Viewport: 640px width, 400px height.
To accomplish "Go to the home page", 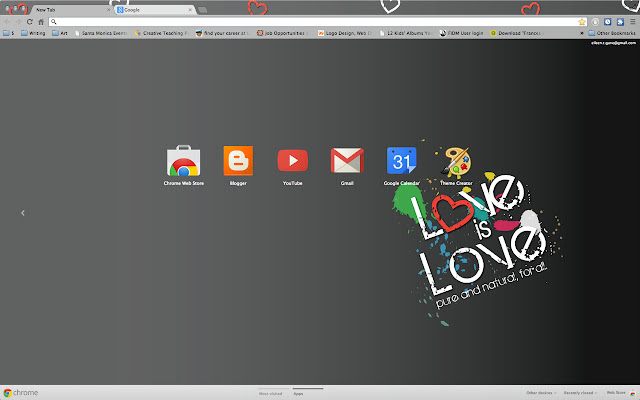I will click(41, 22).
